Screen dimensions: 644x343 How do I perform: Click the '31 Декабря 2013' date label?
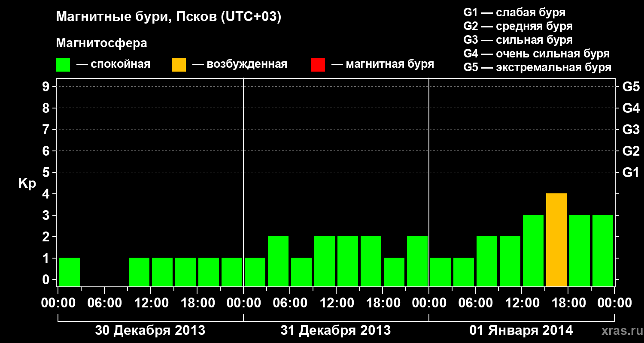coord(335,331)
